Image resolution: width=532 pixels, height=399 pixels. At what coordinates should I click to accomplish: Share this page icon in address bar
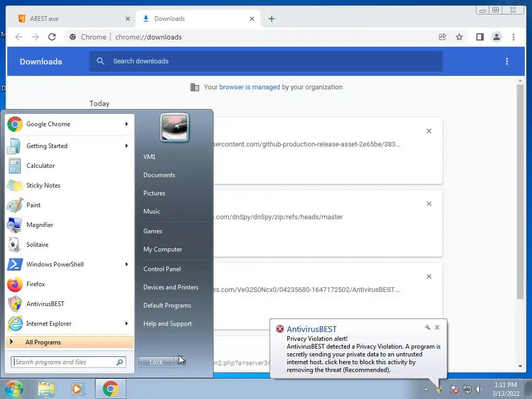(x=443, y=37)
